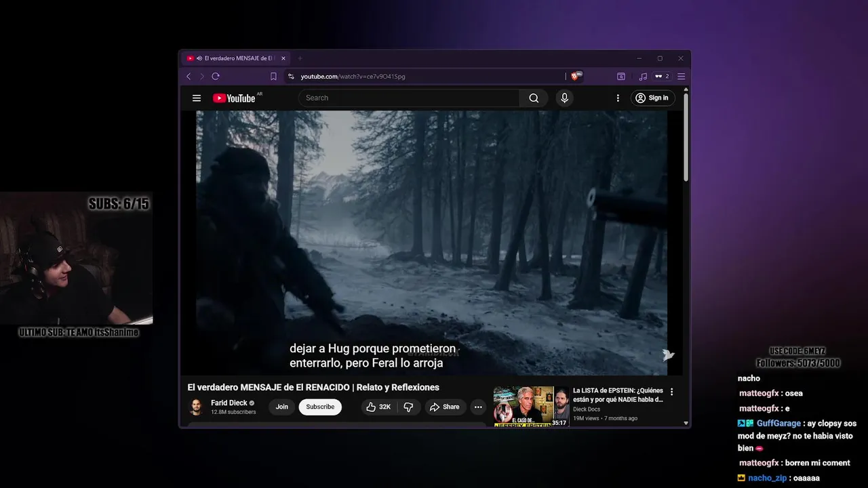Open the music note playlist icon
Screen dimensions: 868x488
[x=643, y=77]
